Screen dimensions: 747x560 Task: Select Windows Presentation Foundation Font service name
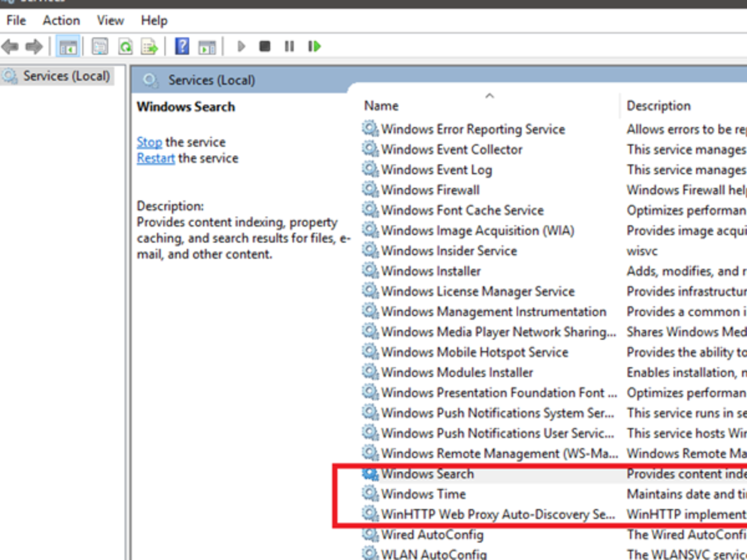[x=499, y=393]
